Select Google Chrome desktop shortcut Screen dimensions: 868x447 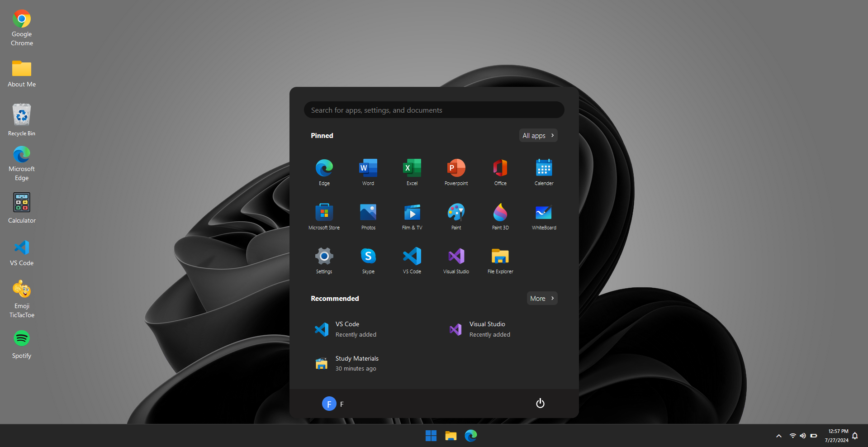pyautogui.click(x=22, y=28)
